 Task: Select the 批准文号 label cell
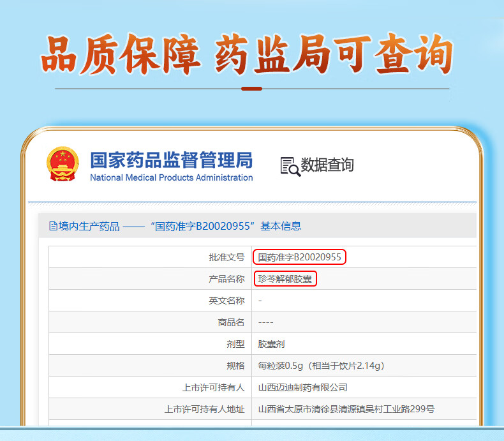click(150, 257)
